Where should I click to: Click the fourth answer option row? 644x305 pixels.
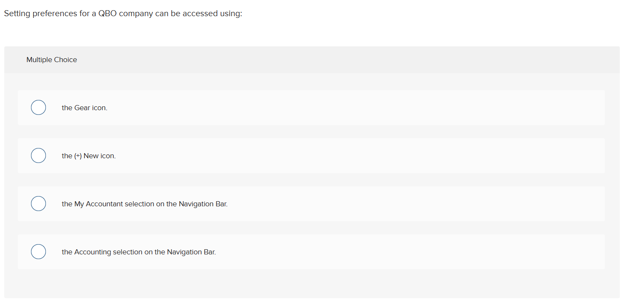[x=297, y=251]
